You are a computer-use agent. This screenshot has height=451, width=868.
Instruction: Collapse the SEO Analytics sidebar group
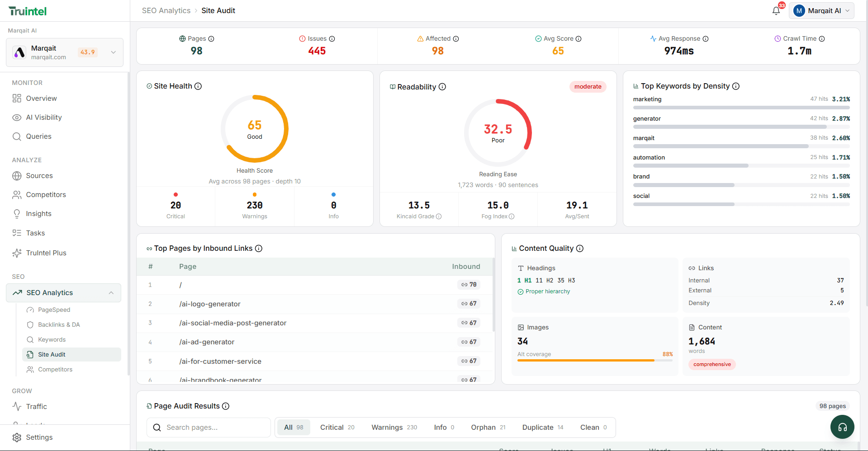pyautogui.click(x=111, y=293)
